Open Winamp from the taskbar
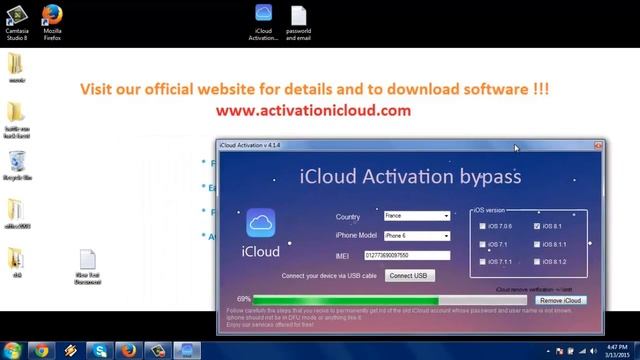The height and width of the screenshot is (360, 640). pos(70,351)
